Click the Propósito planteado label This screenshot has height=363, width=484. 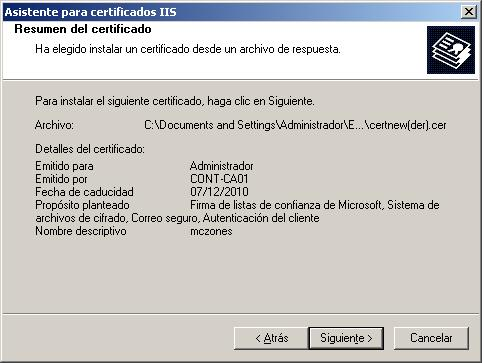pos(82,205)
